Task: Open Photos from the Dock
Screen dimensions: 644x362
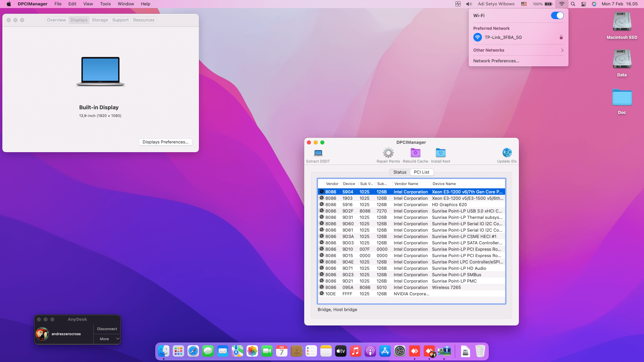Action: [x=252, y=351]
